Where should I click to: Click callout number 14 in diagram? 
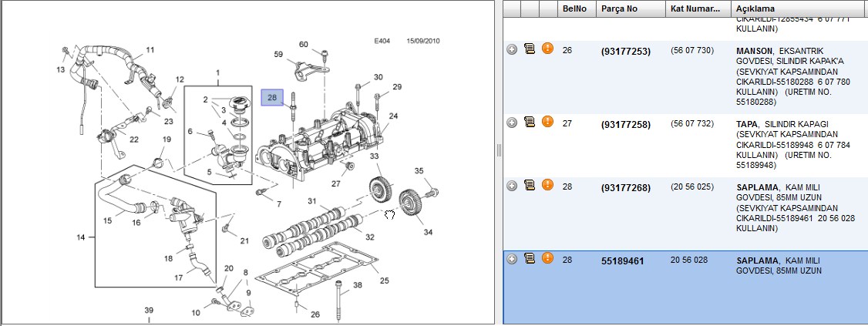81,237
